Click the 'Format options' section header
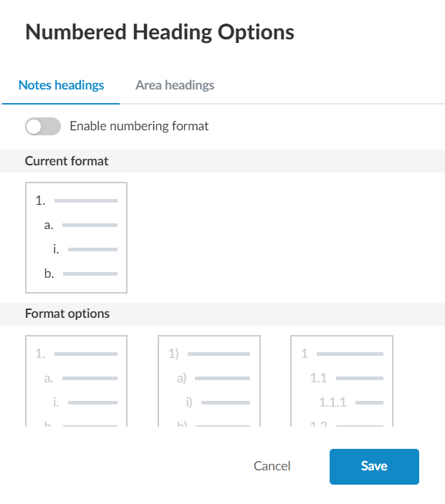The image size is (445, 504). pyautogui.click(x=67, y=314)
